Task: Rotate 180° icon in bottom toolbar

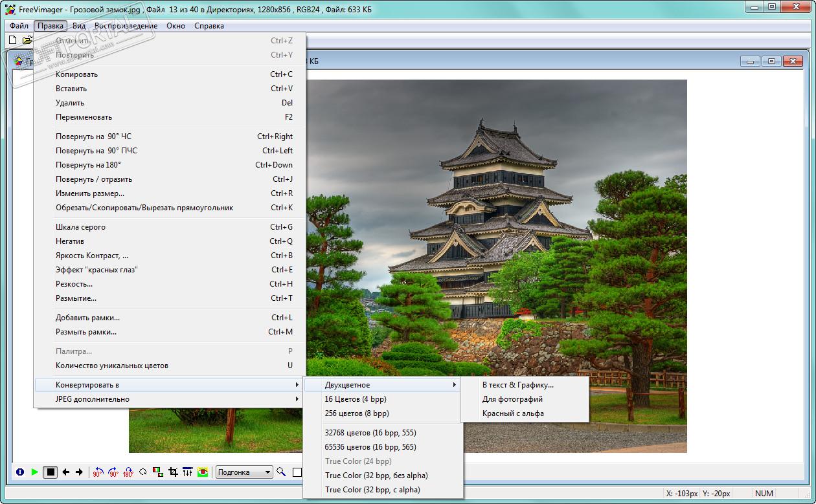Action: point(128,472)
